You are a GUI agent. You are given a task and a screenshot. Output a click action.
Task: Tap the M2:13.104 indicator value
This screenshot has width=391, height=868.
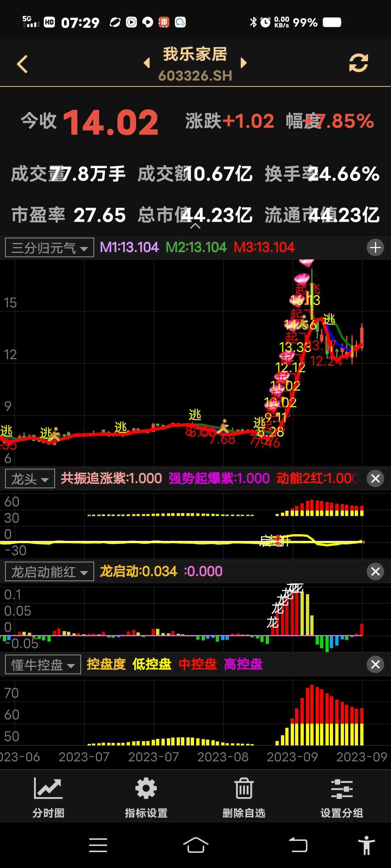click(196, 247)
